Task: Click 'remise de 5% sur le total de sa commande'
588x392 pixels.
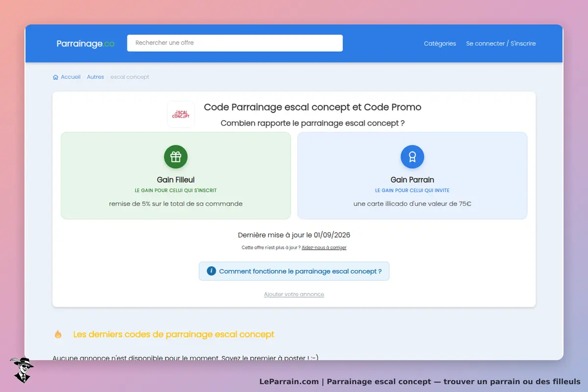Action: pyautogui.click(x=176, y=204)
